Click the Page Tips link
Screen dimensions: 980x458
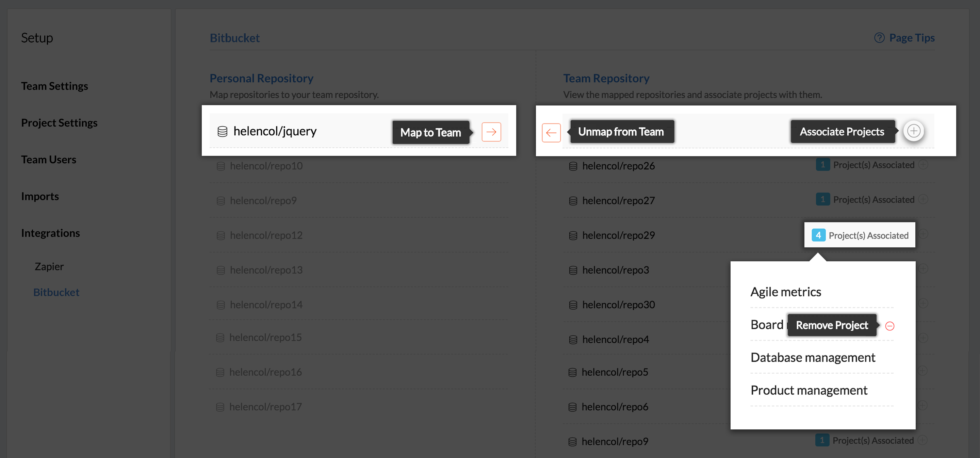912,38
